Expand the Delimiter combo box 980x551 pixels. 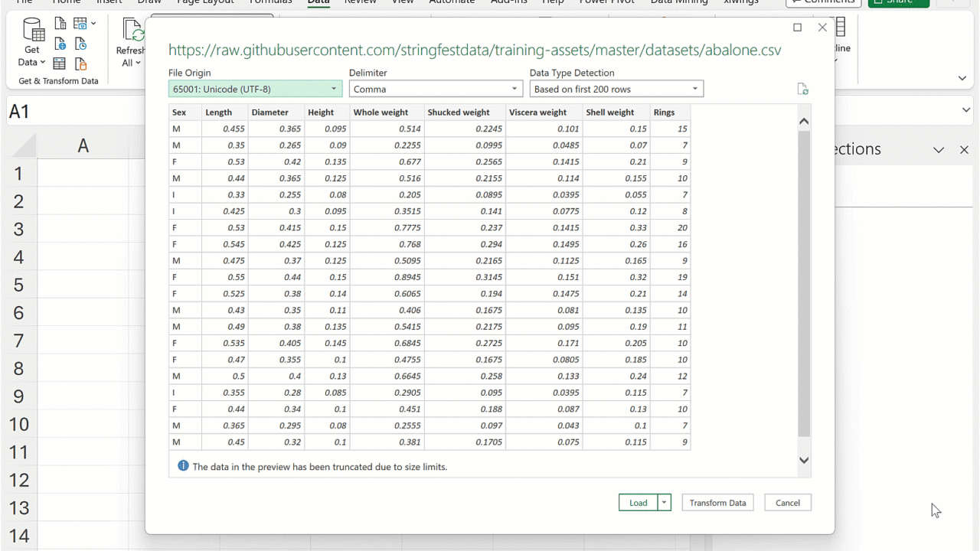coord(436,90)
